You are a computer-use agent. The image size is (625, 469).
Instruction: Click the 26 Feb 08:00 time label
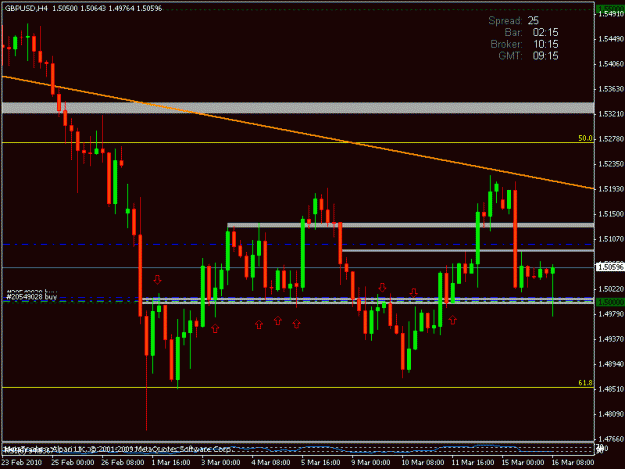[122, 462]
